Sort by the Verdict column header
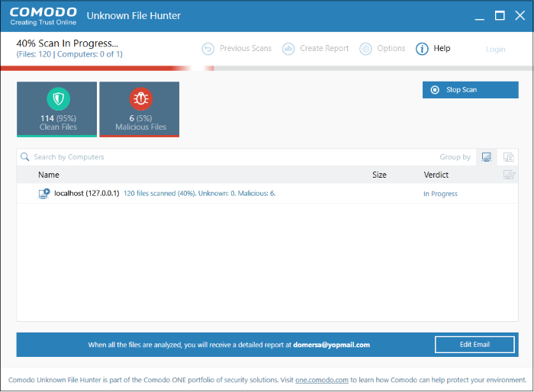The width and height of the screenshot is (534, 392). coord(436,175)
